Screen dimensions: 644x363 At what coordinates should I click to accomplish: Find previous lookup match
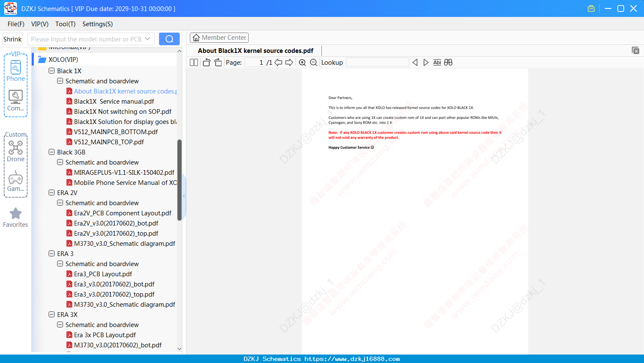(x=415, y=63)
